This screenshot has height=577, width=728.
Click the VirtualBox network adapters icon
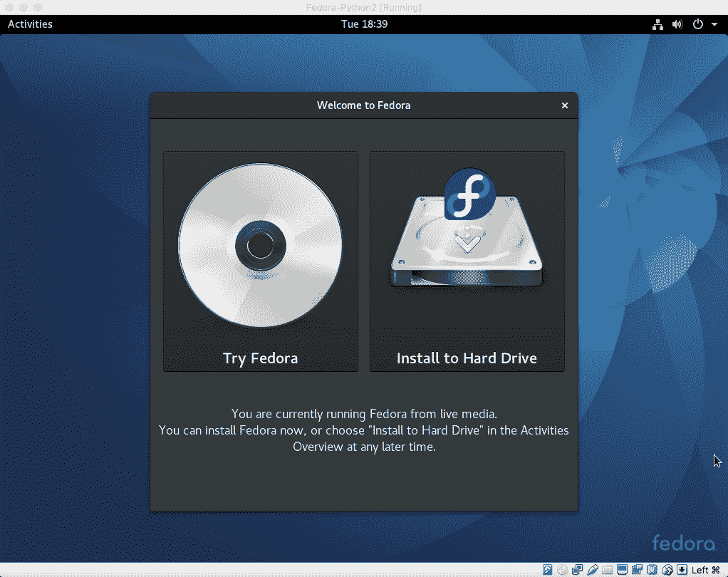point(577,570)
